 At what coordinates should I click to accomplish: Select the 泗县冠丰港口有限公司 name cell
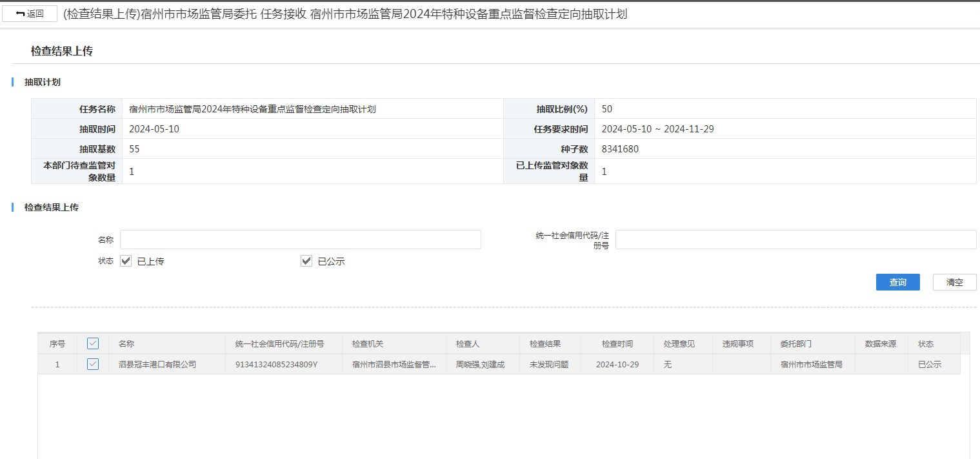pos(167,365)
